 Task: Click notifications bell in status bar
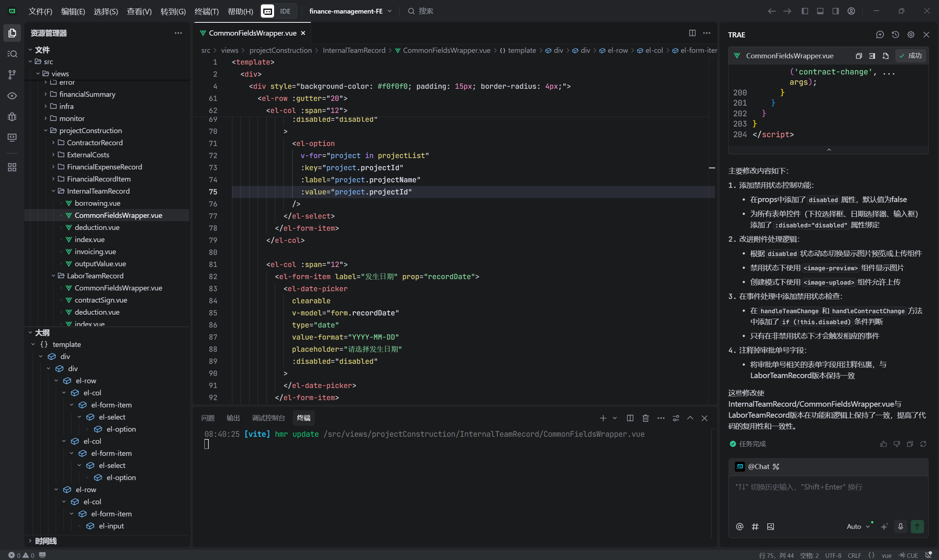coord(928,555)
